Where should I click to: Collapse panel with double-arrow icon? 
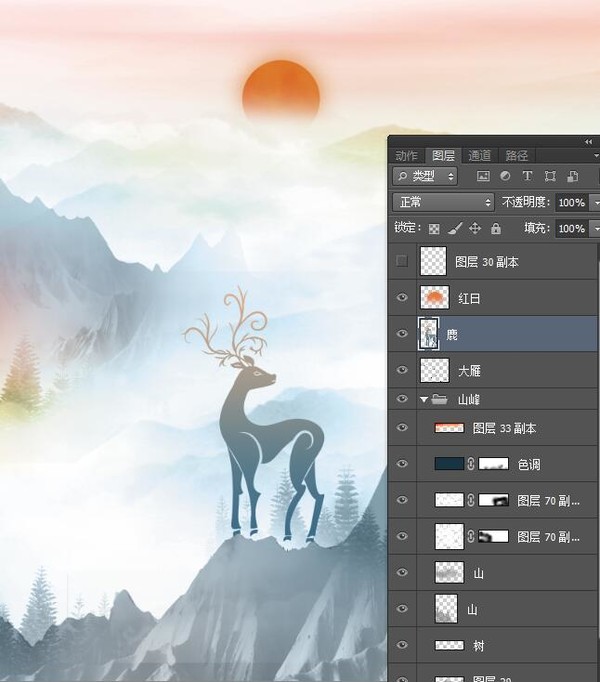pos(588,142)
